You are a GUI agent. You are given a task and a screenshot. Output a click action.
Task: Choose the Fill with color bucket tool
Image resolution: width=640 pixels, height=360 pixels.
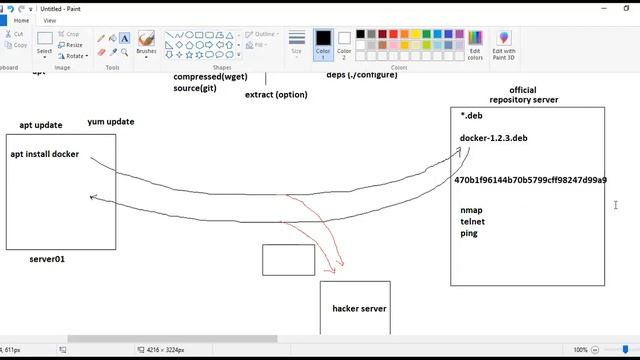pos(113,39)
